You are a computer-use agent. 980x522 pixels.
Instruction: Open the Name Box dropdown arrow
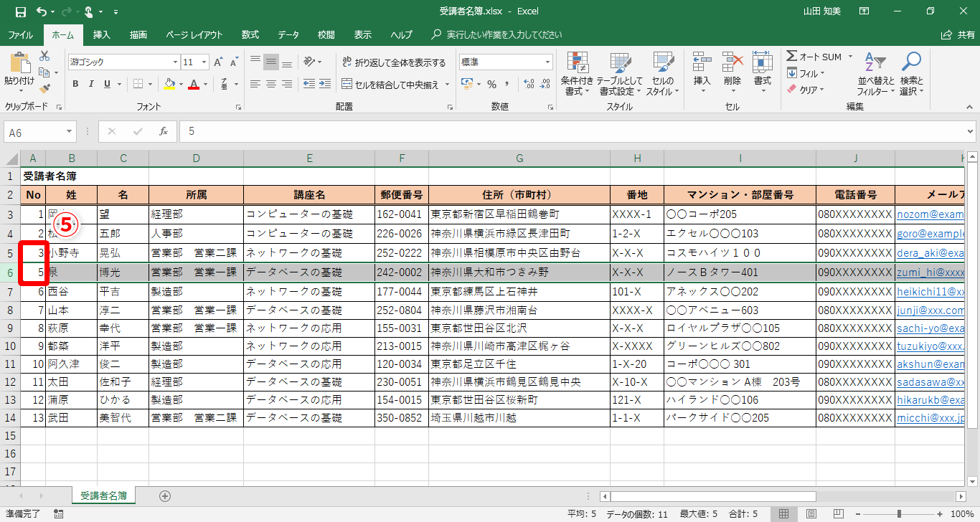click(70, 132)
